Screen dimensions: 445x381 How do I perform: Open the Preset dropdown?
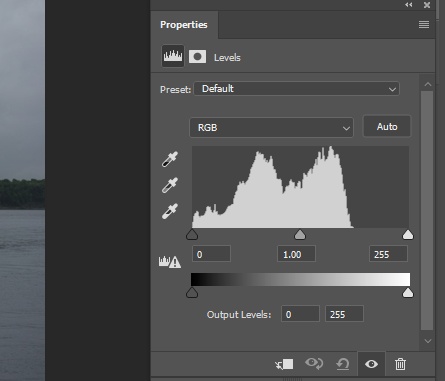(297, 89)
